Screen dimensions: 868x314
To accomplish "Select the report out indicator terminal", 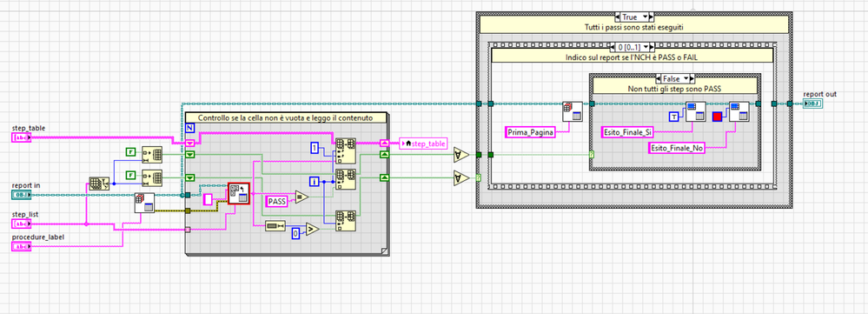I will tap(812, 104).
